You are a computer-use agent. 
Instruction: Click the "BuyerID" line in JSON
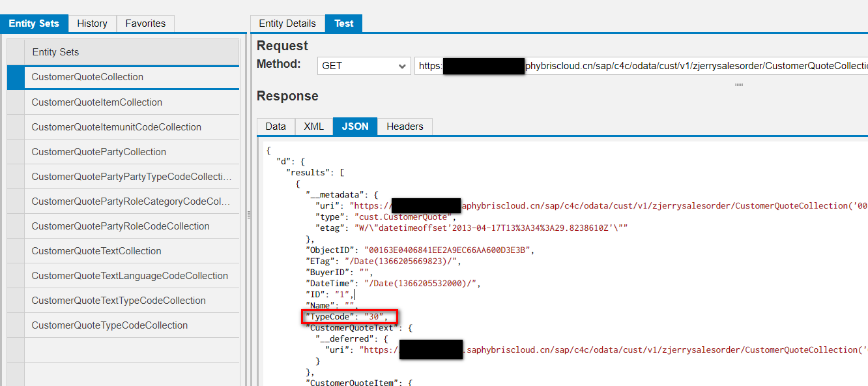pos(339,272)
